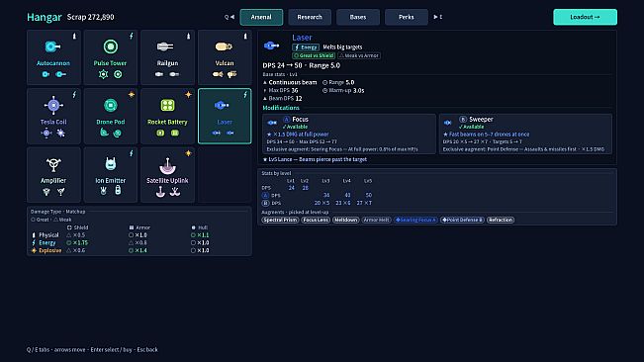Pick the Vulcan weapon card

pos(225,57)
